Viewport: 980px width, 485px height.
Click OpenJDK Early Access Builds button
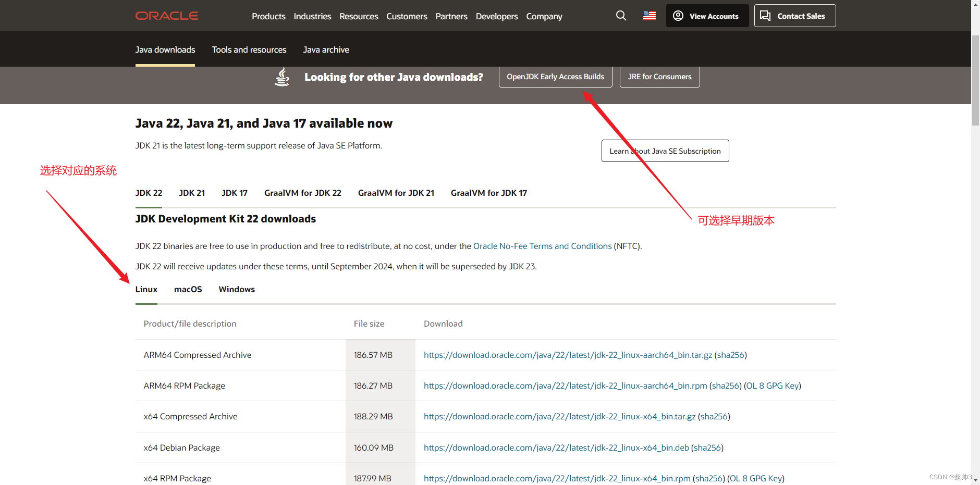(556, 77)
